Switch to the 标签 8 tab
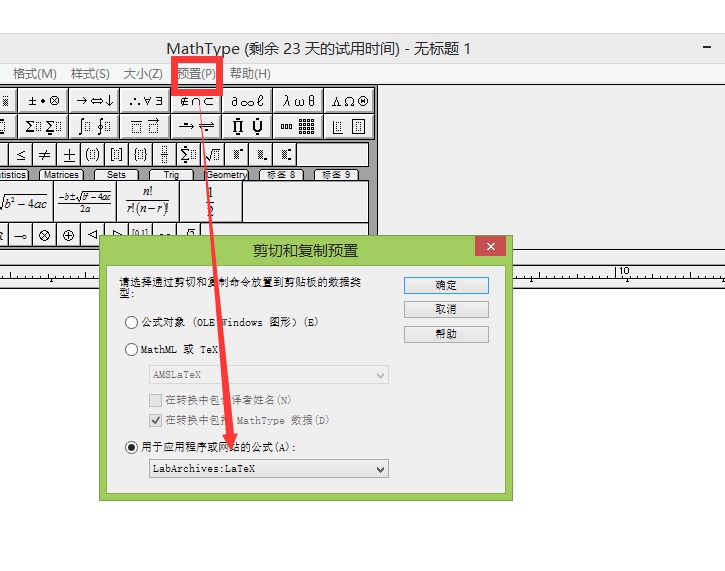The image size is (725, 571). click(281, 175)
